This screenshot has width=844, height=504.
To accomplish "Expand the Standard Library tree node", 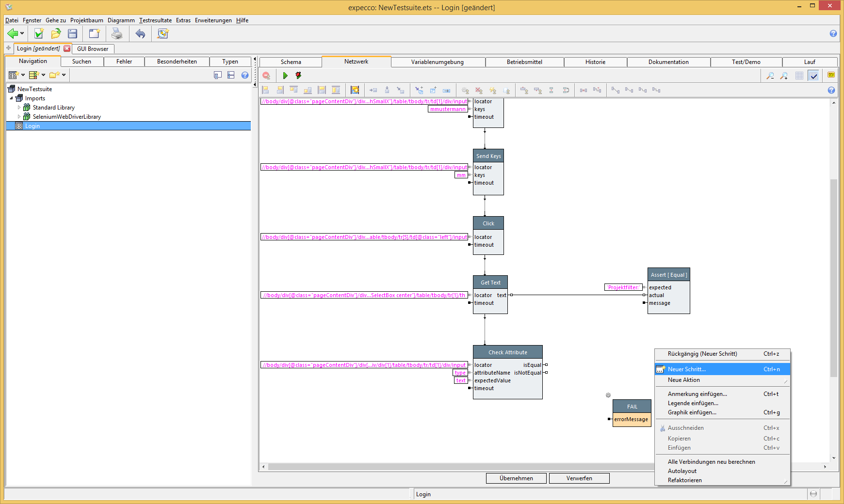I will click(19, 108).
